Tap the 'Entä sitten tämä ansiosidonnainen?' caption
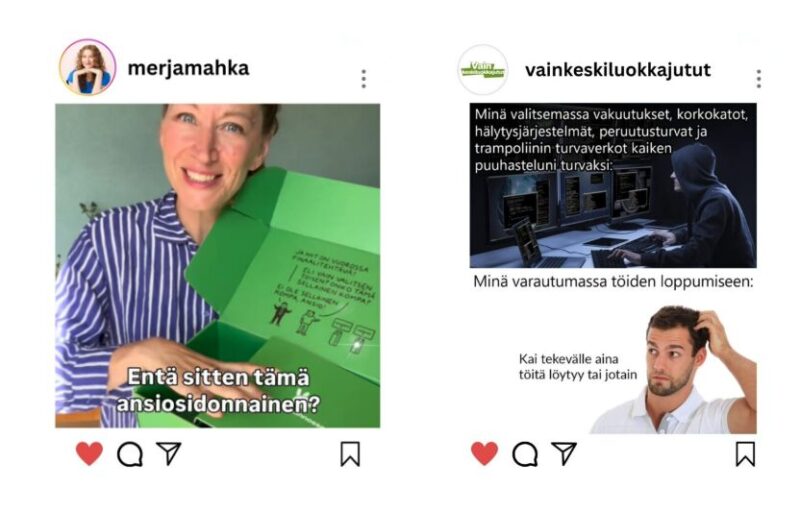 point(218,390)
